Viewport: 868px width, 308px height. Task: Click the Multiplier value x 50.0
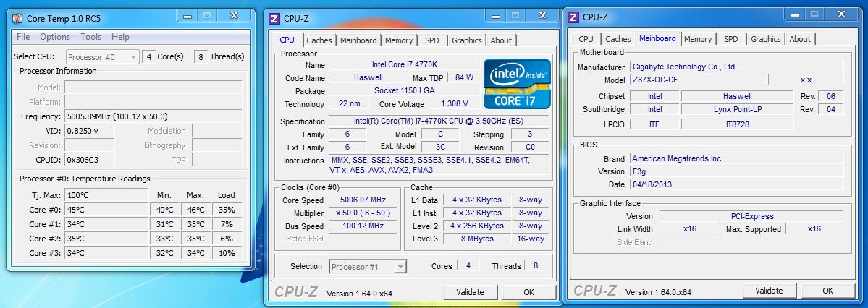pyautogui.click(x=363, y=213)
